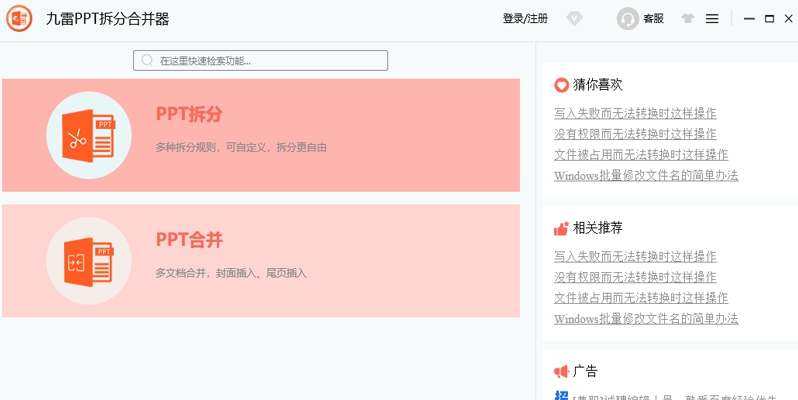Open the VIP diamond icon

(x=574, y=18)
